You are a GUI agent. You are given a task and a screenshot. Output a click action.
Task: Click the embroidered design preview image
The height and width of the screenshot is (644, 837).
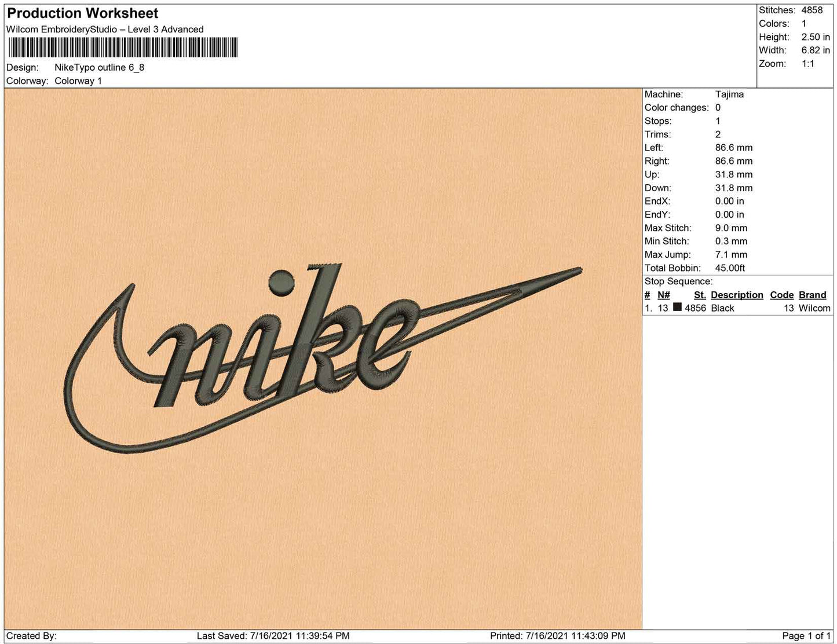coord(323,359)
